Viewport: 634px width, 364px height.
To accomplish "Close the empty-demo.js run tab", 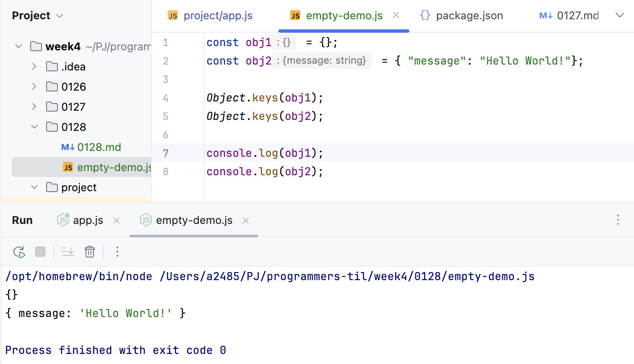I will (x=246, y=221).
